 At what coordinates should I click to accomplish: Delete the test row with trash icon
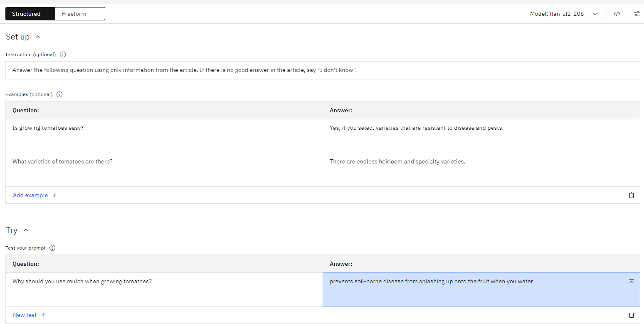pyautogui.click(x=632, y=315)
